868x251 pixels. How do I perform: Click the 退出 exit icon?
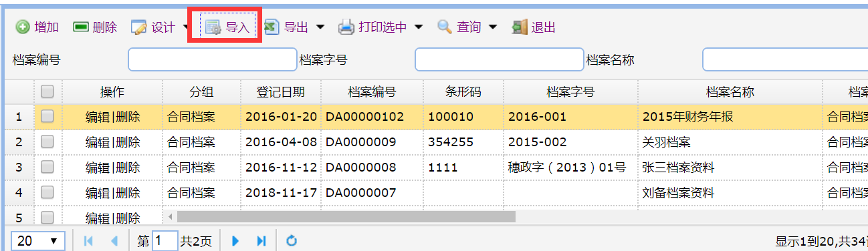[x=520, y=27]
